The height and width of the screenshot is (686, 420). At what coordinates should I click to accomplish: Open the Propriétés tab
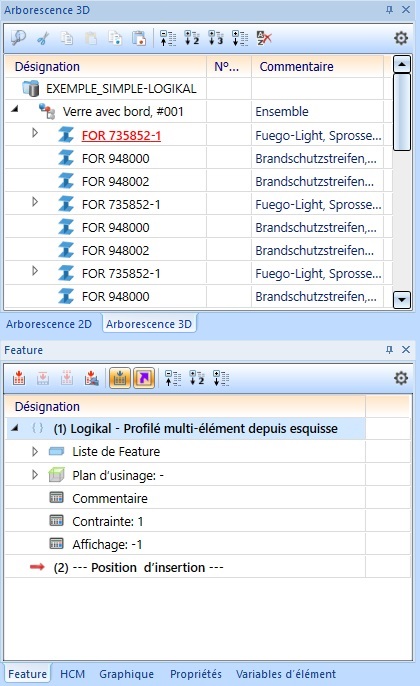(196, 674)
